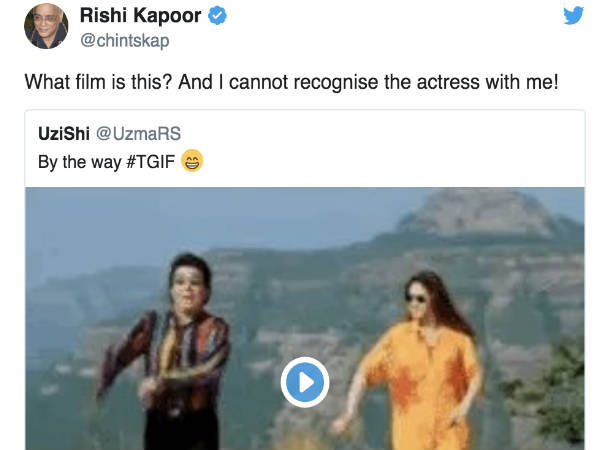Click the blue verified badge
Screen dimensions: 600x450
click(x=218, y=17)
